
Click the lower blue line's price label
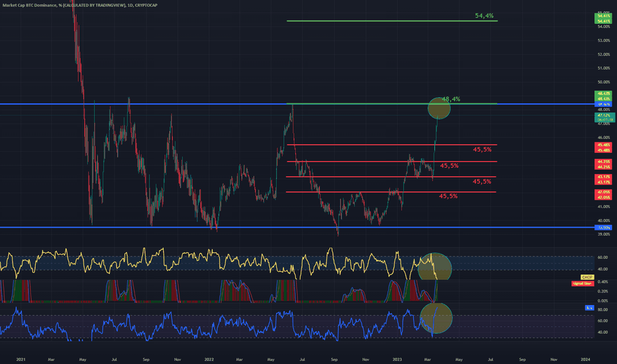click(603, 228)
